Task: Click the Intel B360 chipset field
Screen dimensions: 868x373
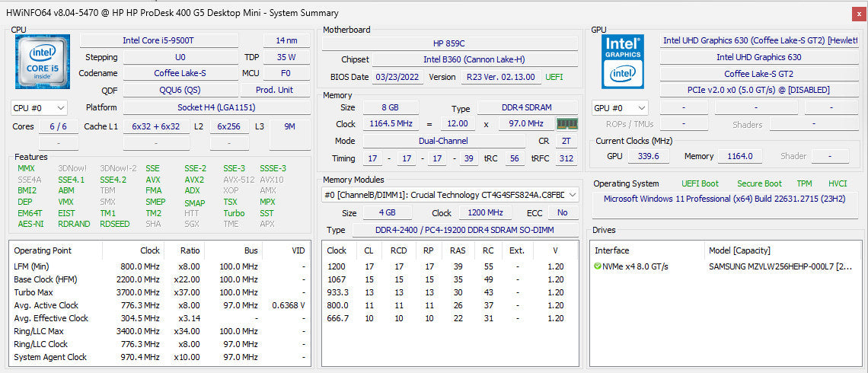Action: point(474,60)
